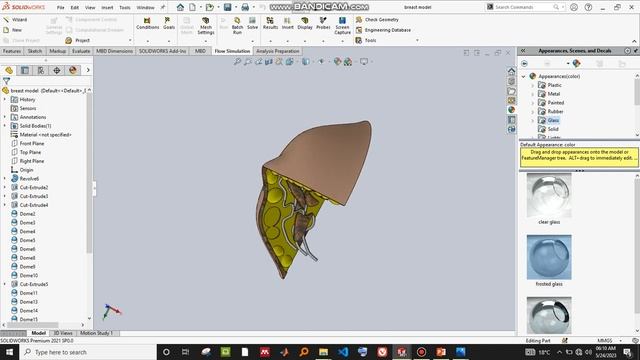Click the Print icon

(x=245, y=7)
